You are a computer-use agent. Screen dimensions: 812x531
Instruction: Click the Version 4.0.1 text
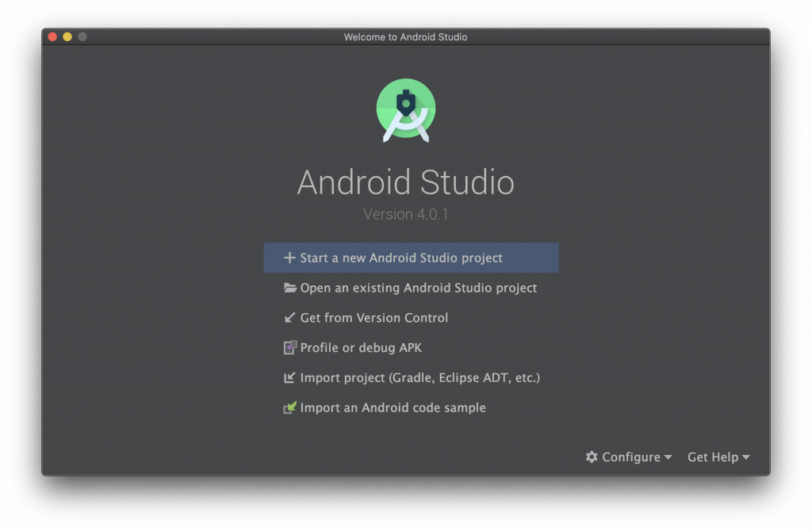pyautogui.click(x=405, y=214)
